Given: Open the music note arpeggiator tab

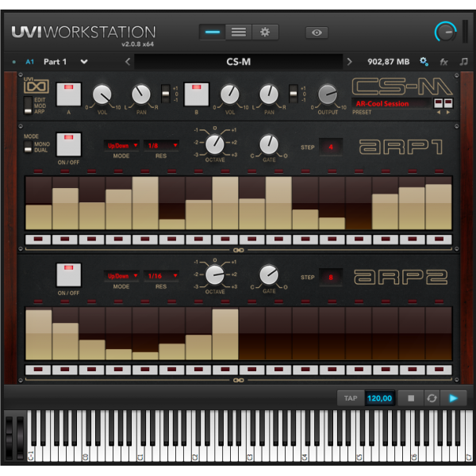Looking at the screenshot, I should point(463,62).
